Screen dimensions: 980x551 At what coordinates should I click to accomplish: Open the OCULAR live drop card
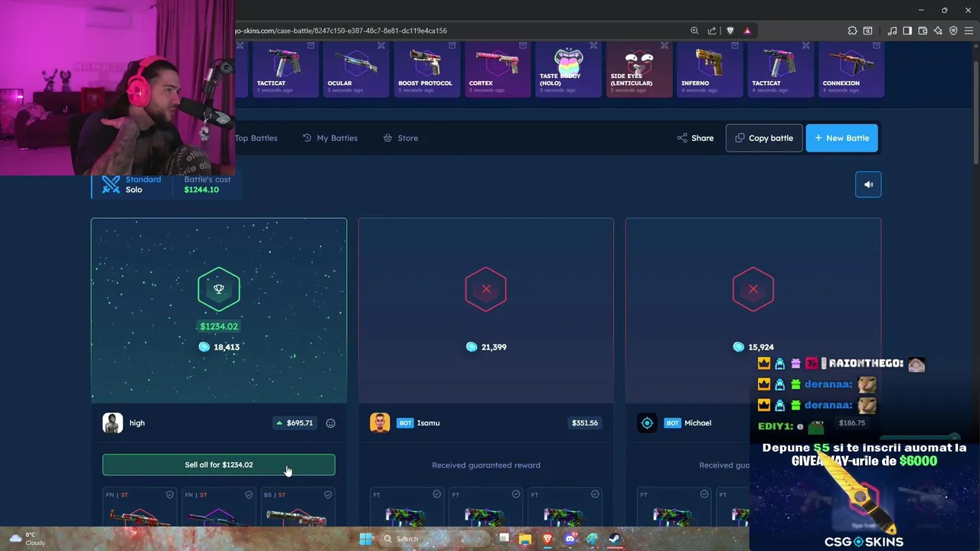point(355,70)
